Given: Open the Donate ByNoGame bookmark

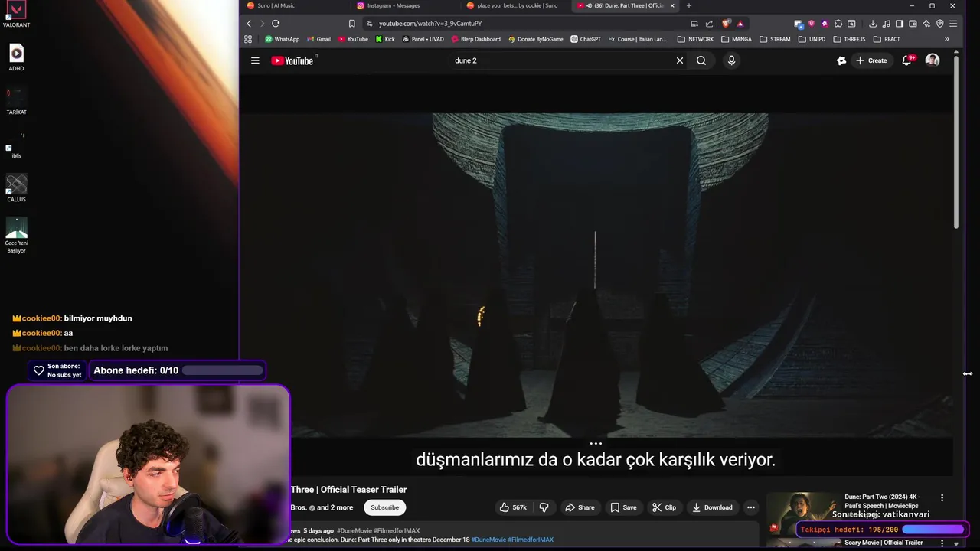Looking at the screenshot, I should point(534,39).
